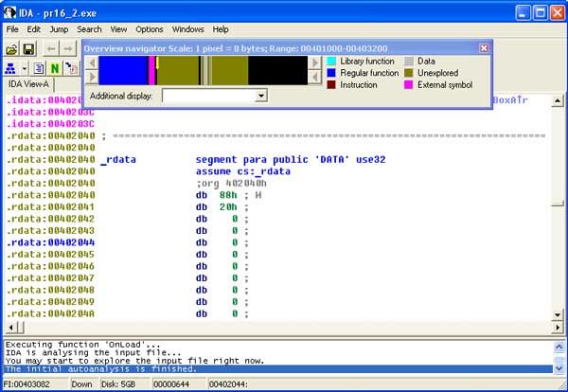Click the jump-to-function icon with the arrow

coord(71,68)
